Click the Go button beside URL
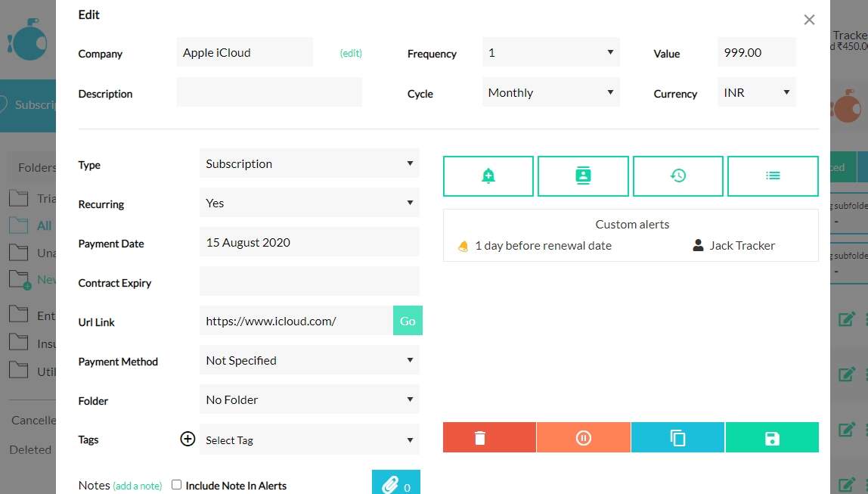868x494 pixels. pyautogui.click(x=408, y=321)
